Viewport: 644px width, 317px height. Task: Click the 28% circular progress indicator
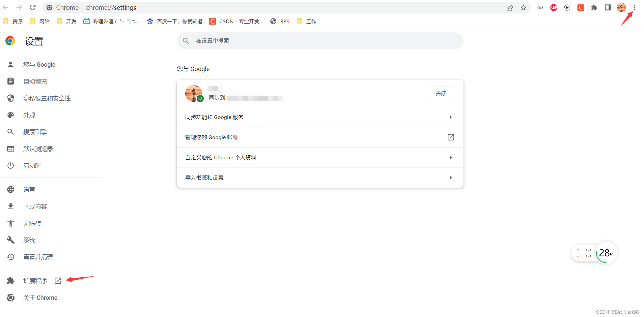(x=605, y=253)
